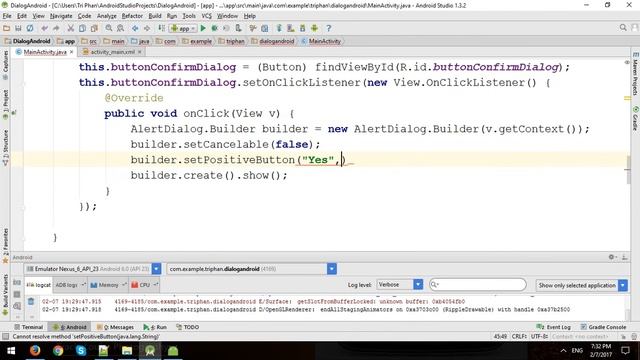Viewport: 640px width, 360px height.
Task: Select the logcat tab
Action: [x=38, y=285]
